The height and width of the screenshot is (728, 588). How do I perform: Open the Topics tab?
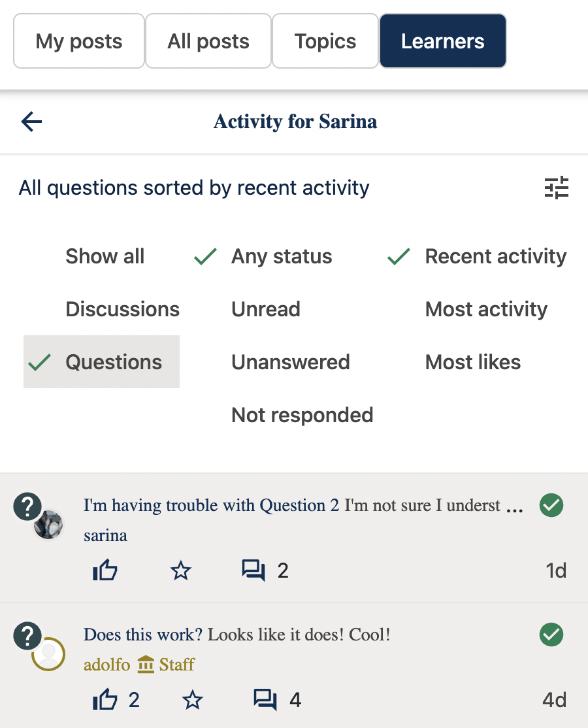pos(325,41)
